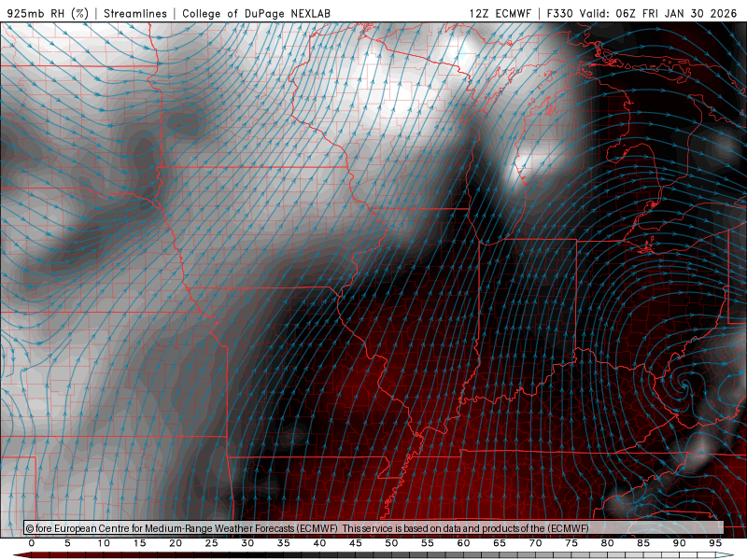The width and height of the screenshot is (747, 560).
Task: Click the "90" label on the color scale
Action: [x=679, y=543]
